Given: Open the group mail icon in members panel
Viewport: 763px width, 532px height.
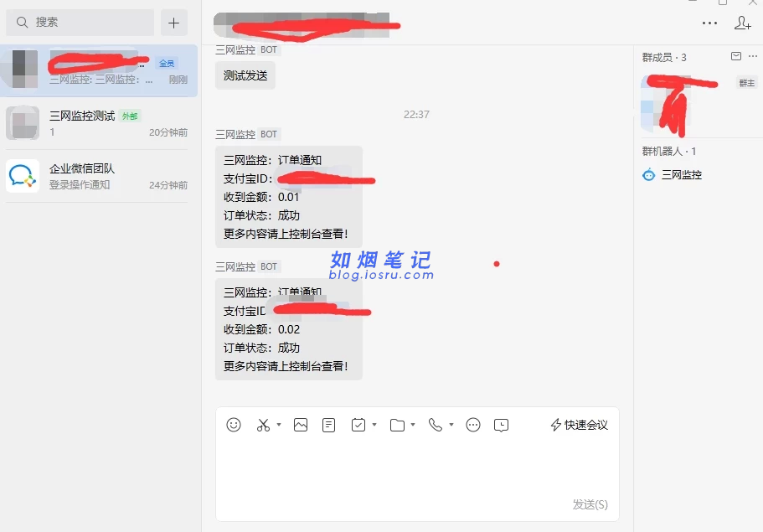Looking at the screenshot, I should pyautogui.click(x=736, y=56).
